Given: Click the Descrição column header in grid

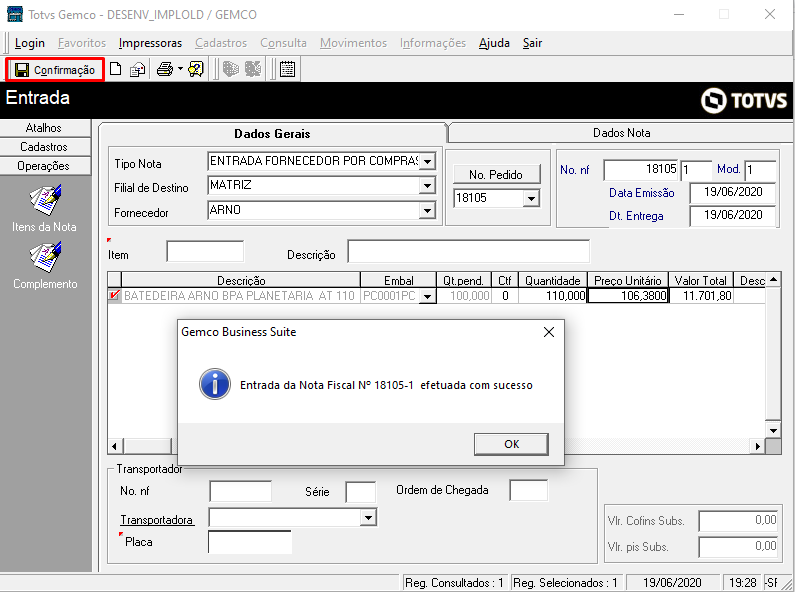Looking at the screenshot, I should coord(241,280).
